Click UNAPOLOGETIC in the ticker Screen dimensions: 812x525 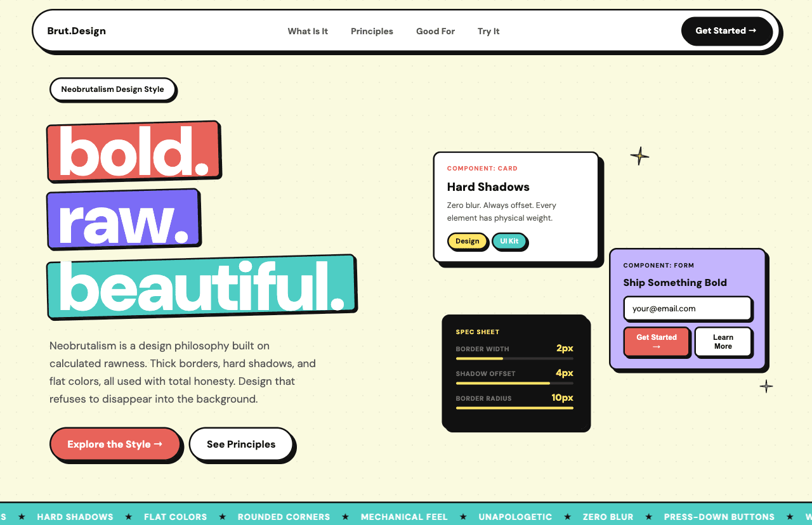pyautogui.click(x=515, y=517)
